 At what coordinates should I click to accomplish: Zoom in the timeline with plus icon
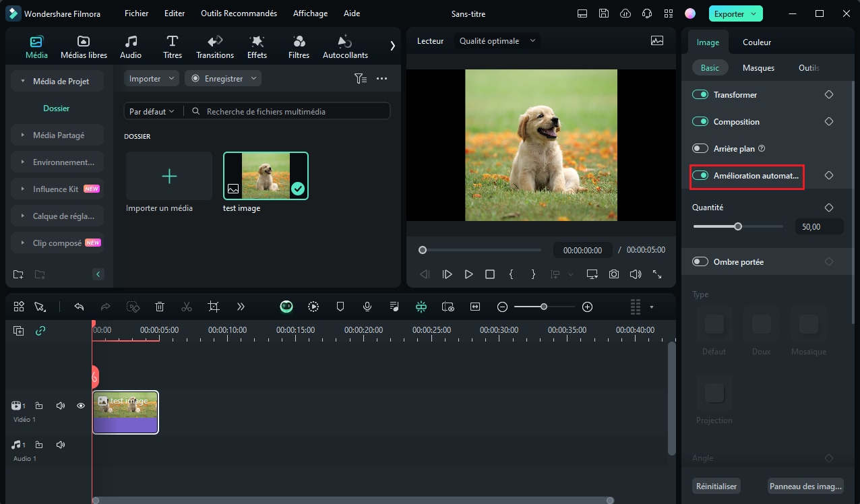587,307
